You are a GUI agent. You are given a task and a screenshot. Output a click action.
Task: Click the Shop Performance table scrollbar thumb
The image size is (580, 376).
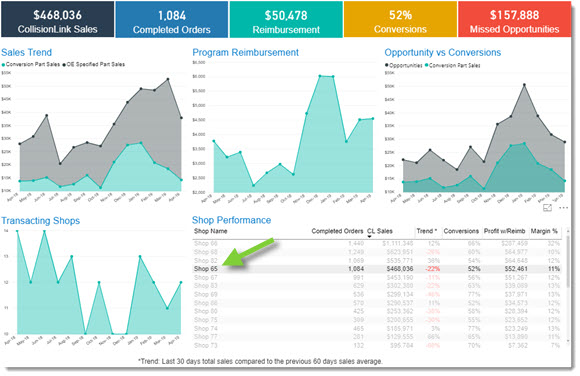point(568,261)
